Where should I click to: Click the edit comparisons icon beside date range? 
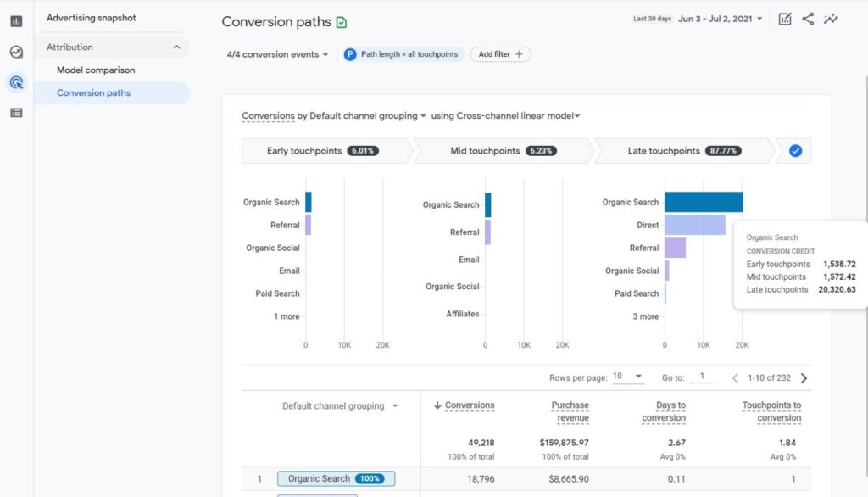click(x=785, y=19)
